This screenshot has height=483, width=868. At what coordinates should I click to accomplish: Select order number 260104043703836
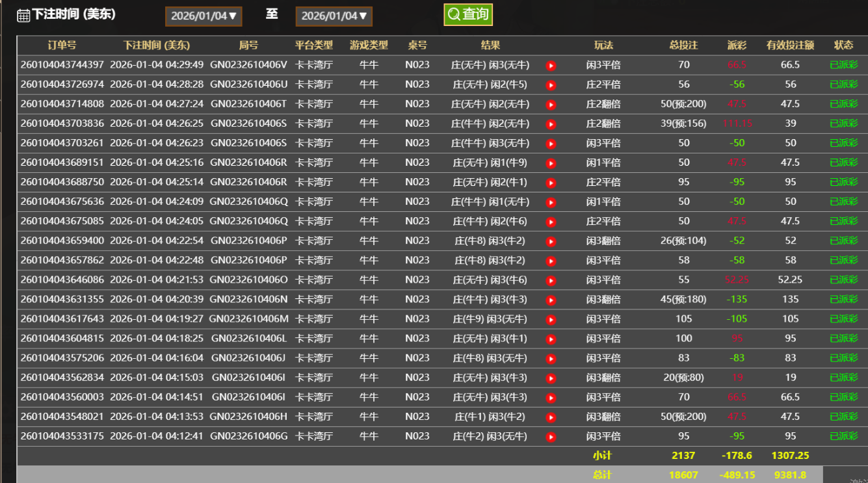pyautogui.click(x=62, y=124)
